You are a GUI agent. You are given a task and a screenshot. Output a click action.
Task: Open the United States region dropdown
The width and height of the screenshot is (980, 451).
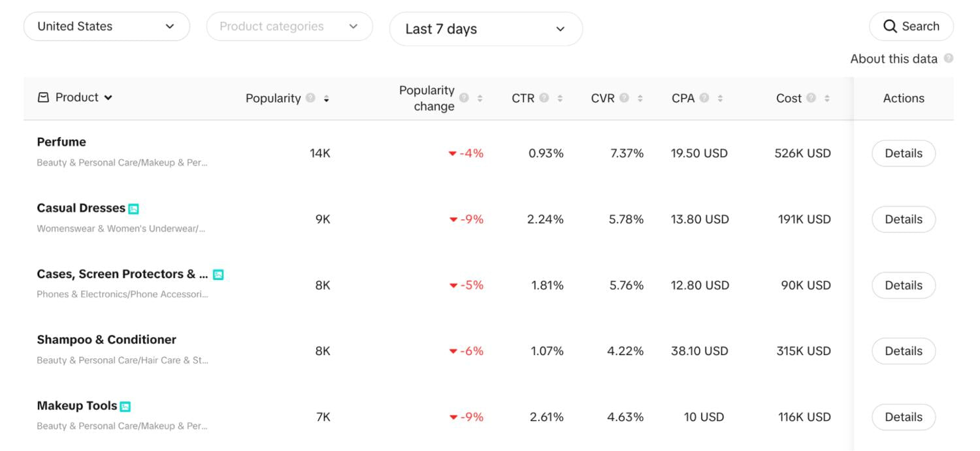(106, 27)
